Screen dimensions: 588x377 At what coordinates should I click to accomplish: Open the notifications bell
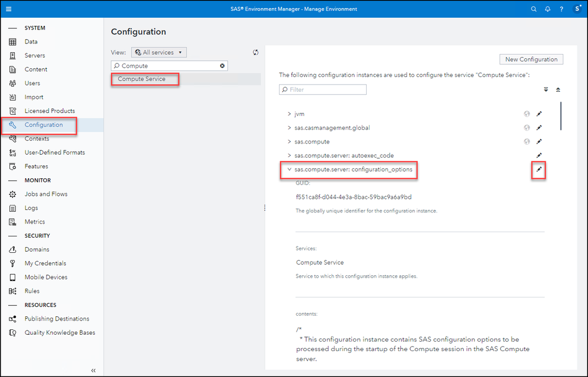pyautogui.click(x=547, y=9)
